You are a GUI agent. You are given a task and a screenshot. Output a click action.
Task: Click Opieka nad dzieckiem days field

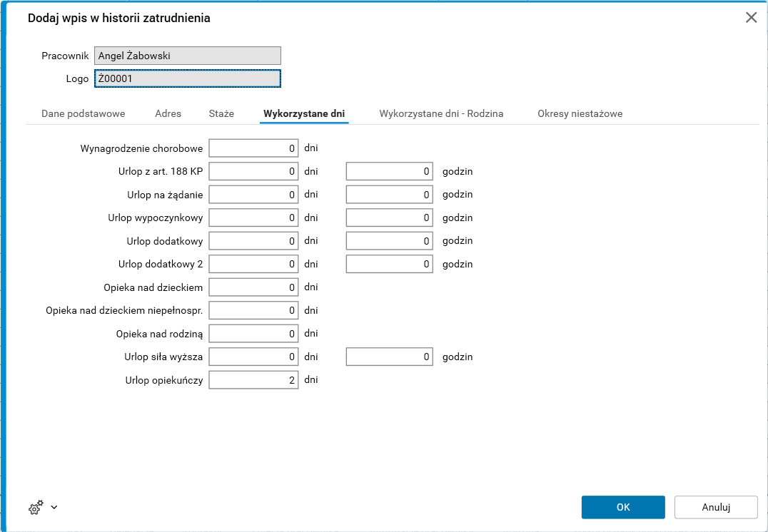(253, 287)
